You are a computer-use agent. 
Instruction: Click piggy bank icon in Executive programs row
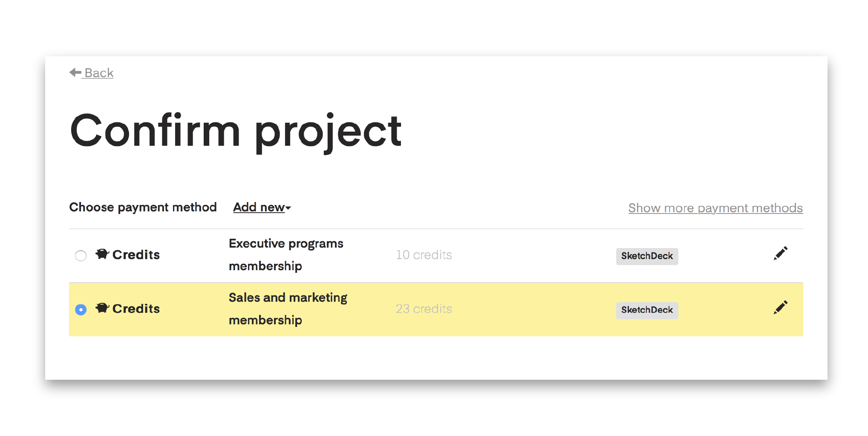(x=102, y=254)
